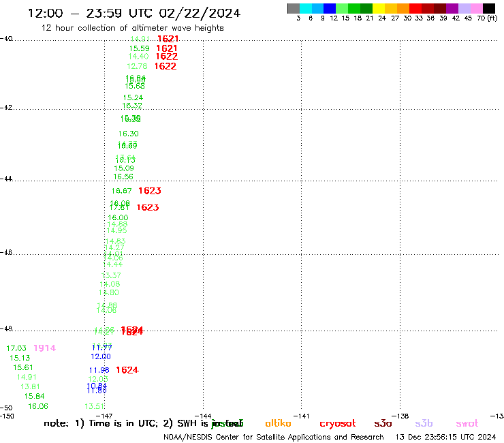Click the gray swatch in the color scale
The width and height of the screenshot is (504, 443).
[294, 8]
